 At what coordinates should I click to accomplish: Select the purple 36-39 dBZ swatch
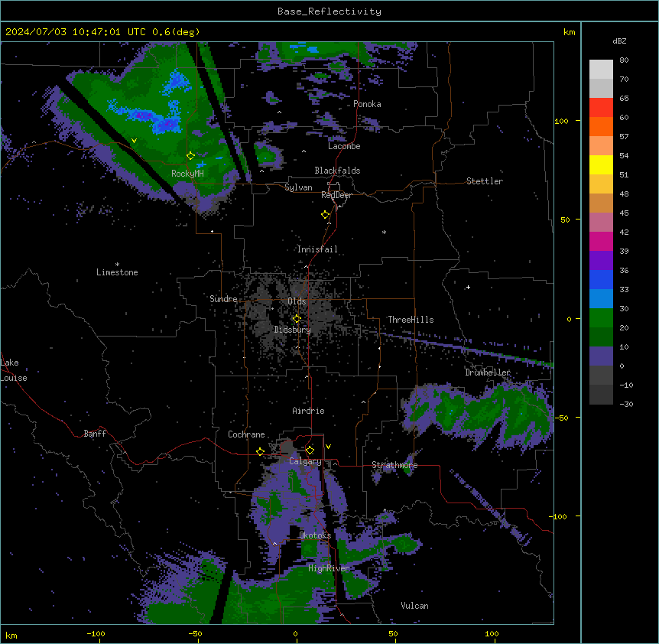[601, 261]
